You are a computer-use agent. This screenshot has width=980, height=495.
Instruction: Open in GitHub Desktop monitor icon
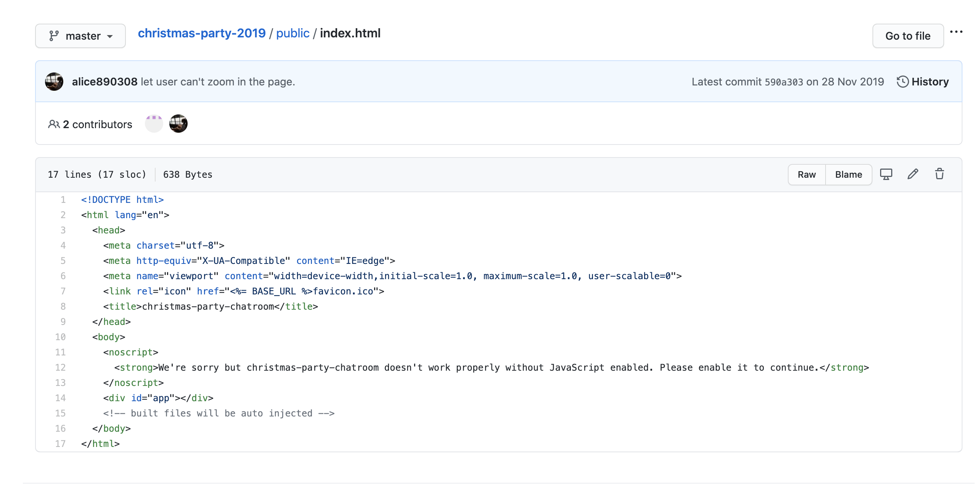pos(886,174)
